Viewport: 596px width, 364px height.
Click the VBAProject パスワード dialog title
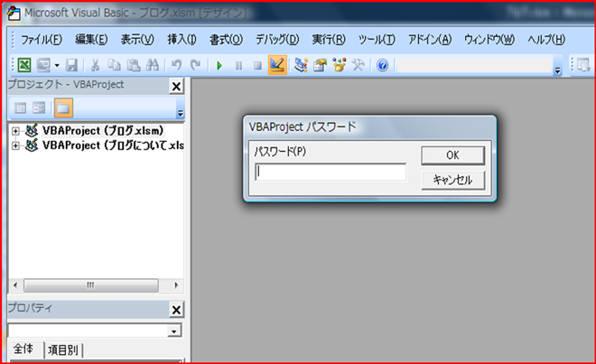pyautogui.click(x=303, y=126)
